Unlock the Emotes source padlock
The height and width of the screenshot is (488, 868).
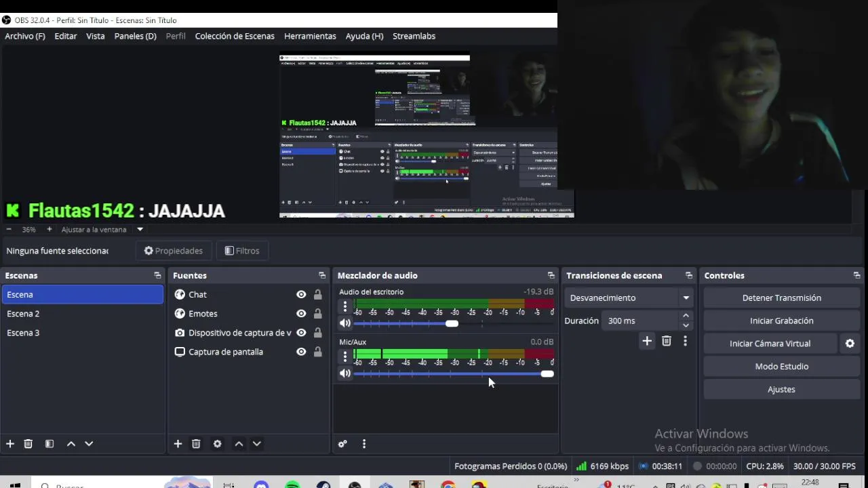[x=317, y=314]
